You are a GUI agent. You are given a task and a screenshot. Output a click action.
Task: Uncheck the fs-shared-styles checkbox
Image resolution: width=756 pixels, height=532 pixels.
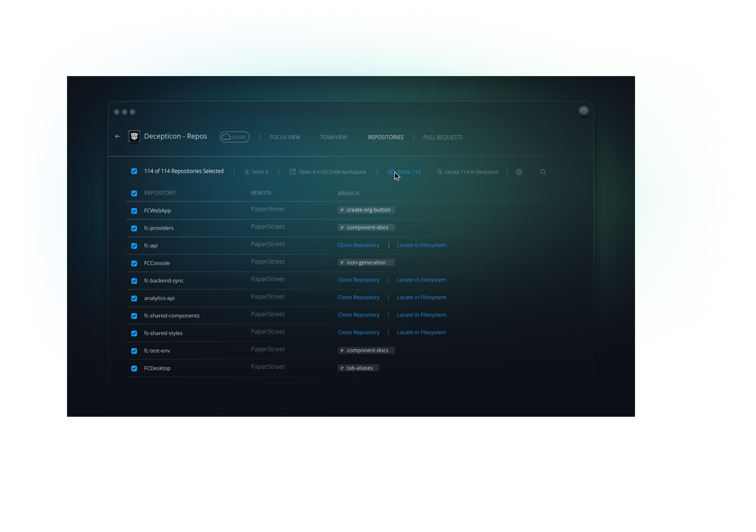[134, 333]
